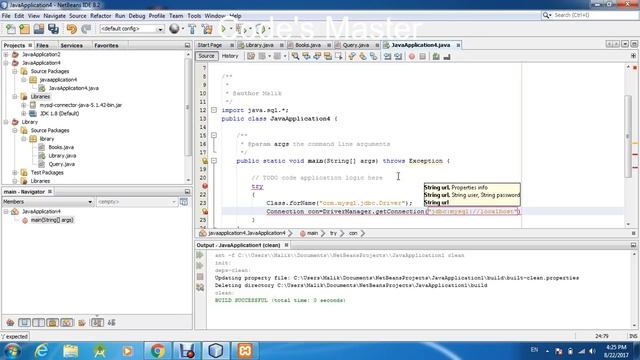This screenshot has height=360, width=640.
Task: Open the Refactor menu
Action: (100, 16)
